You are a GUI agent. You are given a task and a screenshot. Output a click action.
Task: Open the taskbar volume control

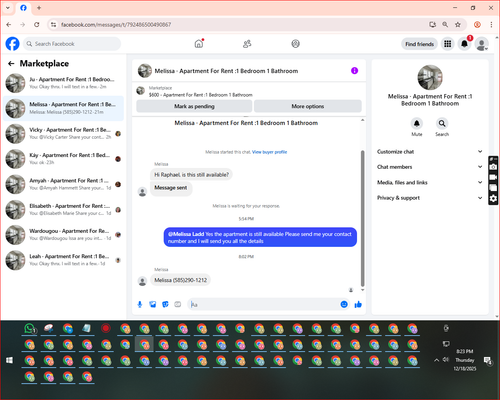tap(446, 360)
